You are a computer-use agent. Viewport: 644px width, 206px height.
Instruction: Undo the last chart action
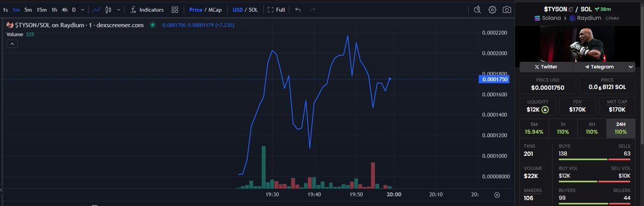coord(298,10)
